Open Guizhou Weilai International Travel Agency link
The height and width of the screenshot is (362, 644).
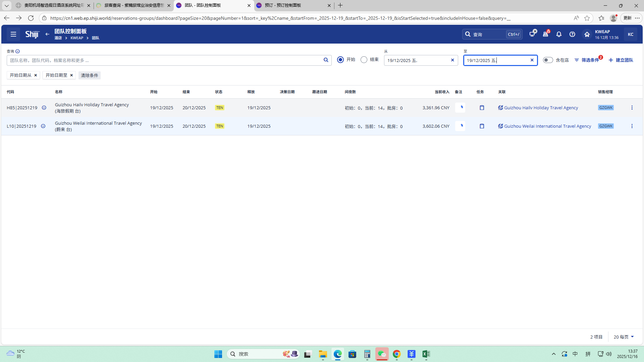click(547, 126)
